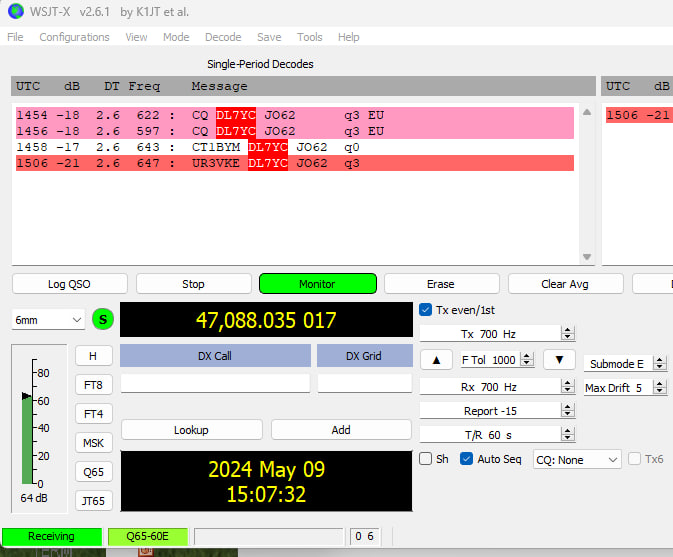673x557 pixels.
Task: Click the Add button
Action: click(x=341, y=430)
